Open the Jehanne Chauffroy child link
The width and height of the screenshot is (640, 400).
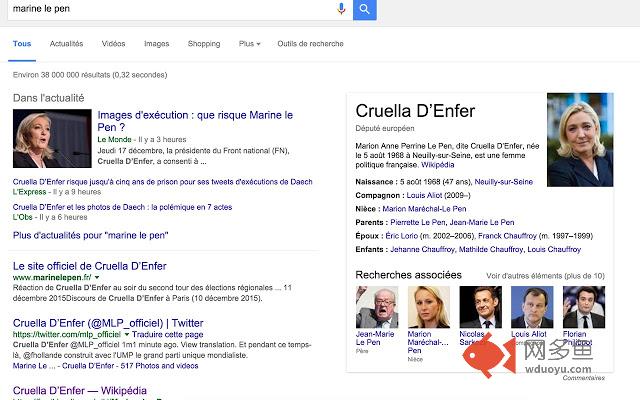(422, 249)
